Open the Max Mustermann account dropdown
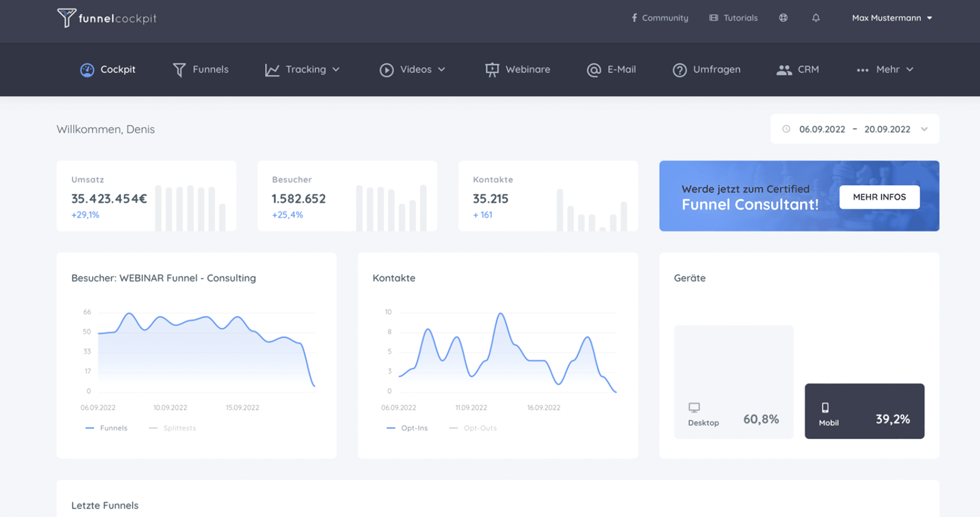Image resolution: width=980 pixels, height=517 pixels. [x=892, y=17]
